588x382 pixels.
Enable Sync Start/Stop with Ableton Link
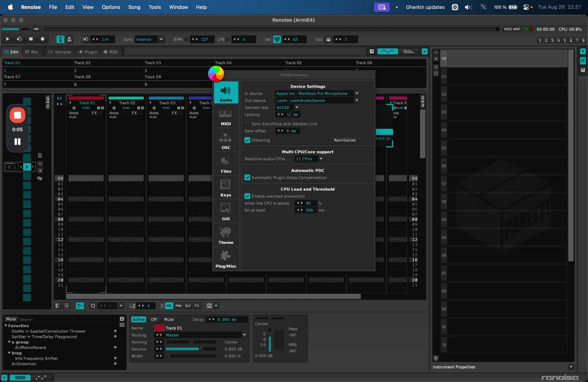point(248,124)
